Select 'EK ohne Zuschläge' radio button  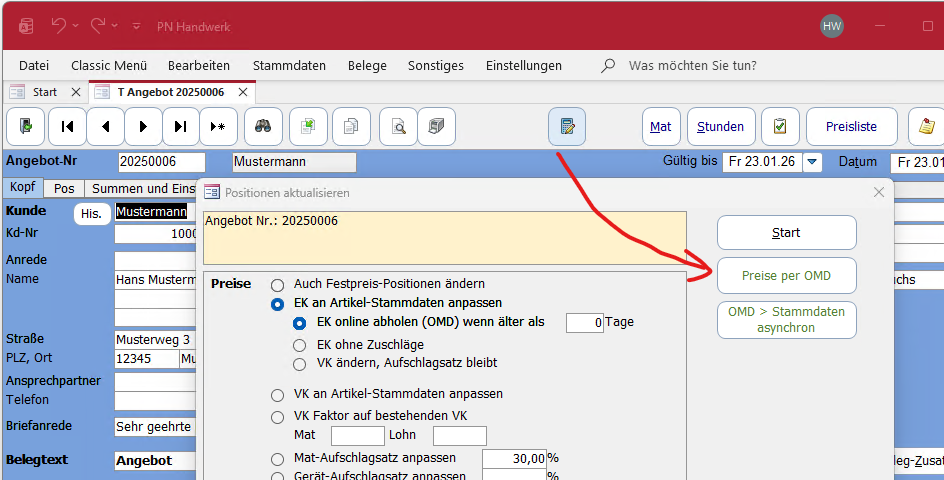pos(299,345)
